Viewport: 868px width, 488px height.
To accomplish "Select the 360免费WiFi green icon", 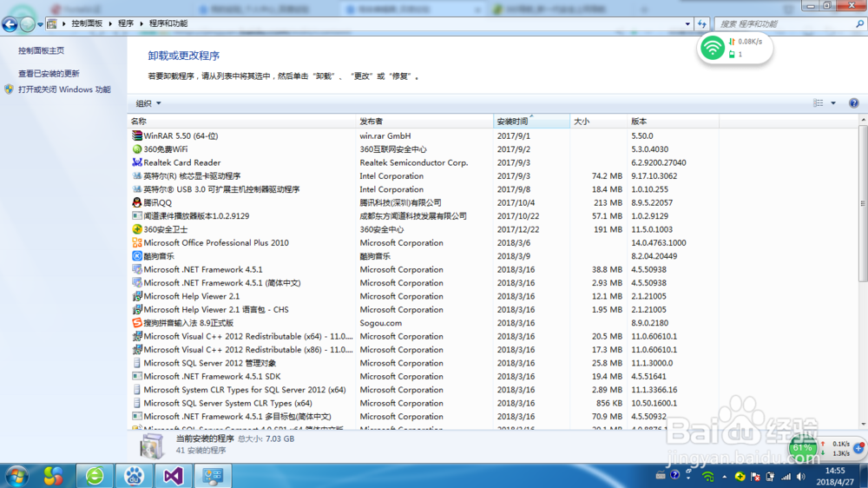I will point(137,149).
